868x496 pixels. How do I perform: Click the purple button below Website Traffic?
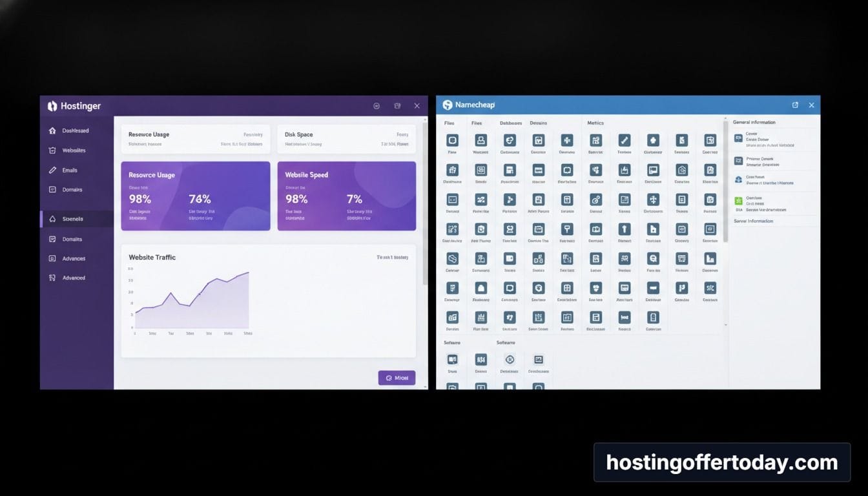(397, 378)
